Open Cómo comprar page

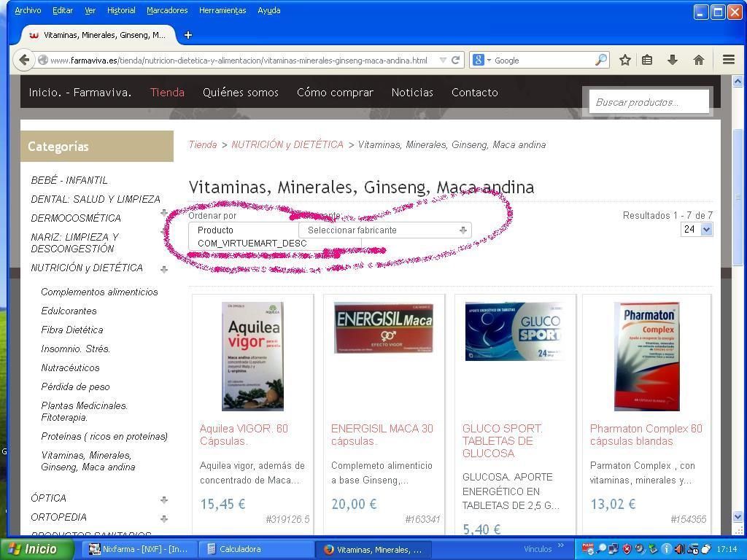(x=335, y=93)
